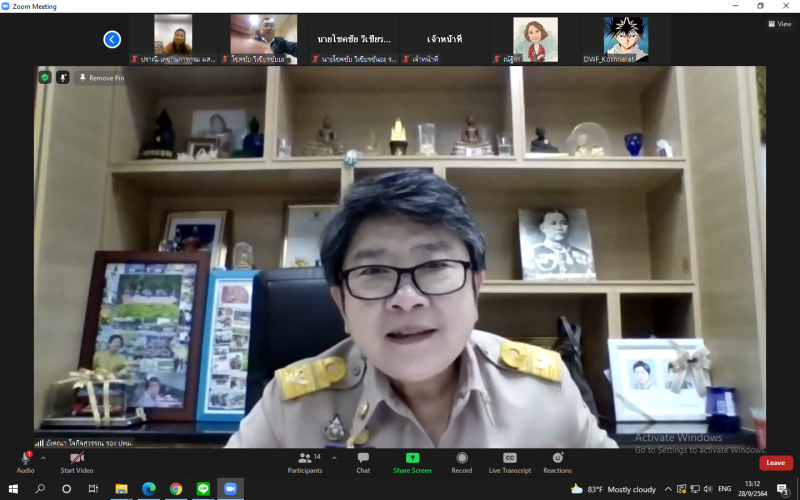Start sharing with Share Screen
This screenshot has width=800, height=500.
click(x=412, y=462)
